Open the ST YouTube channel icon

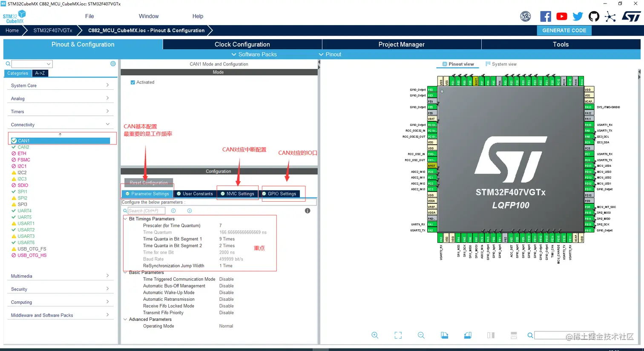pos(562,17)
